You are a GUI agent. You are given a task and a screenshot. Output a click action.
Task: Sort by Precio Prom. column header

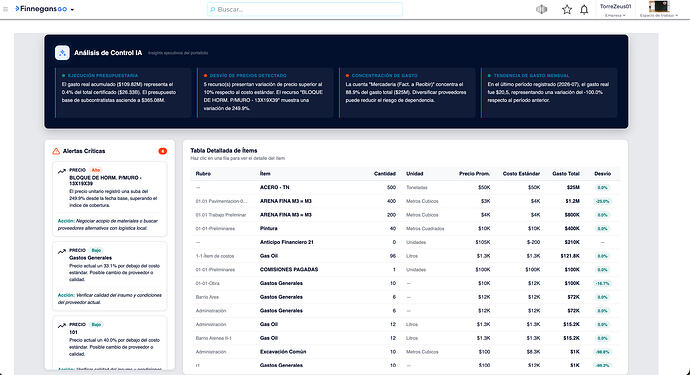[474, 173]
